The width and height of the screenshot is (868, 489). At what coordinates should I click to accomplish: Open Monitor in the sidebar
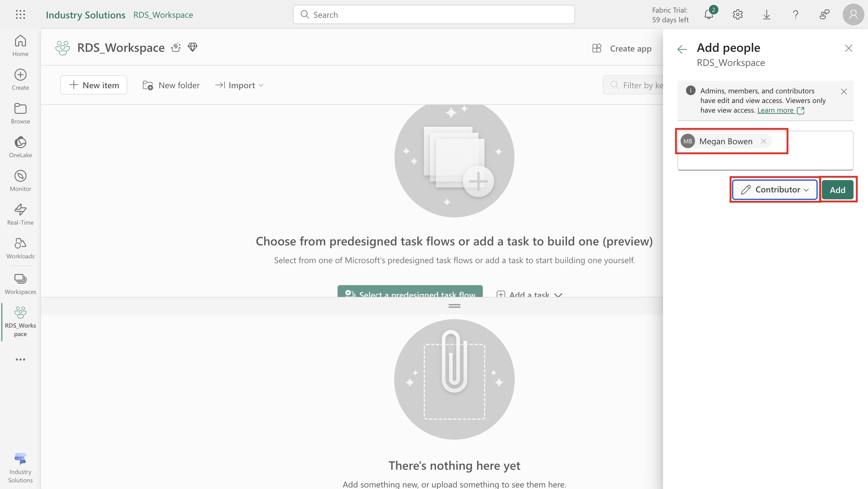[20, 180]
